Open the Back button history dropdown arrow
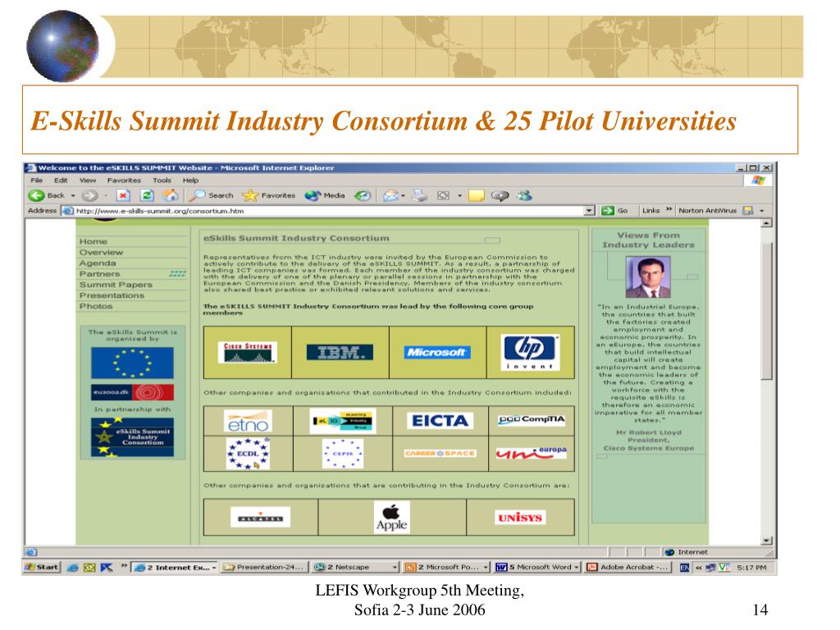 (73, 195)
